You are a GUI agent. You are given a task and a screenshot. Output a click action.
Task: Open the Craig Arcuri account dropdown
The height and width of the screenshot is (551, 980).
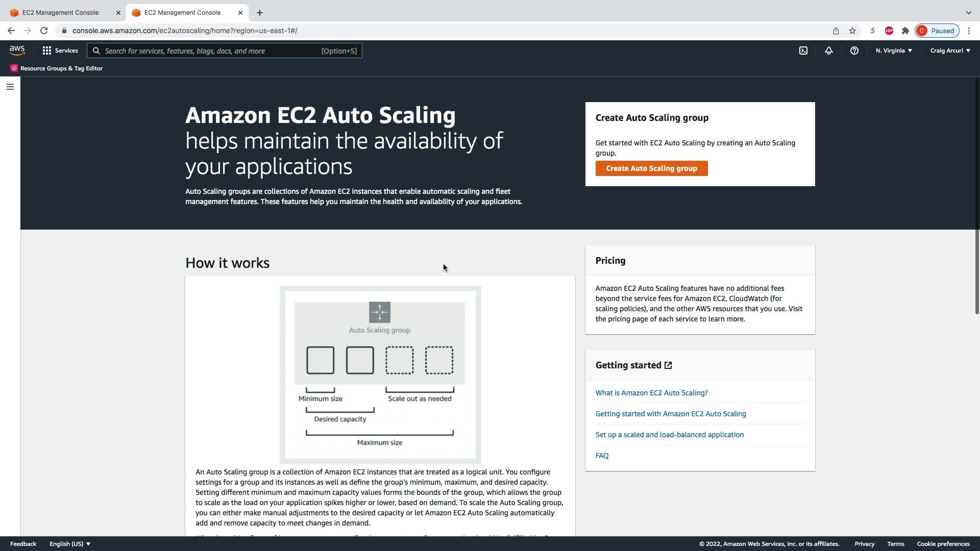pyautogui.click(x=950, y=51)
